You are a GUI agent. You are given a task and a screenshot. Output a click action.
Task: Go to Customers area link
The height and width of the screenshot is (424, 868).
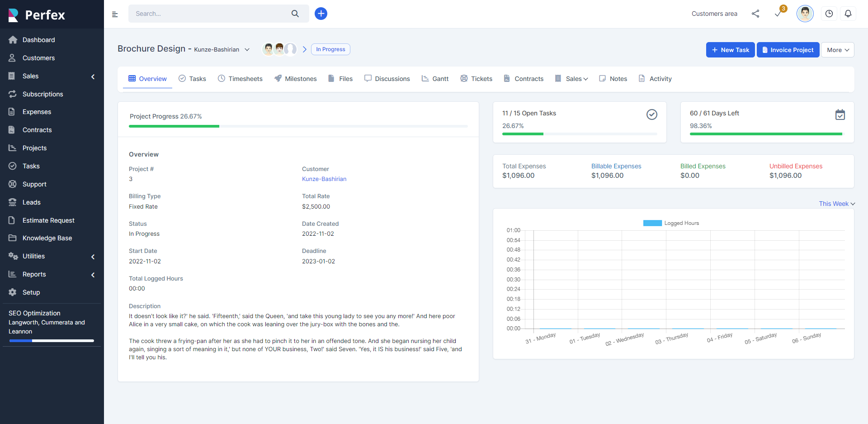714,14
